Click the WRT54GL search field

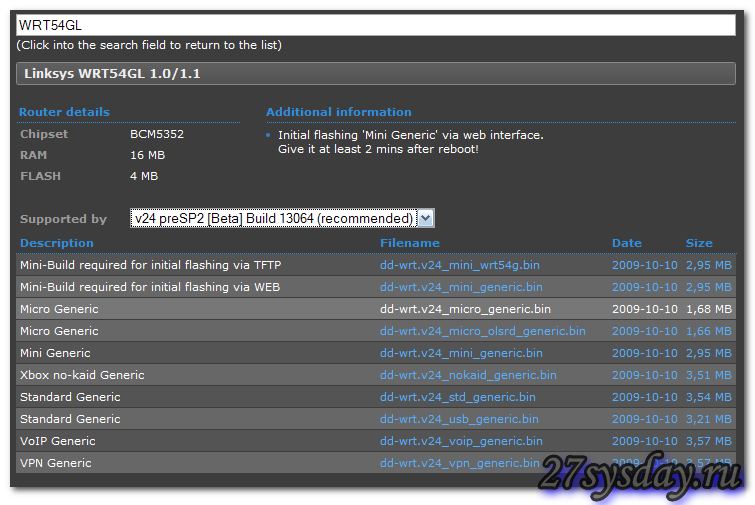click(376, 25)
